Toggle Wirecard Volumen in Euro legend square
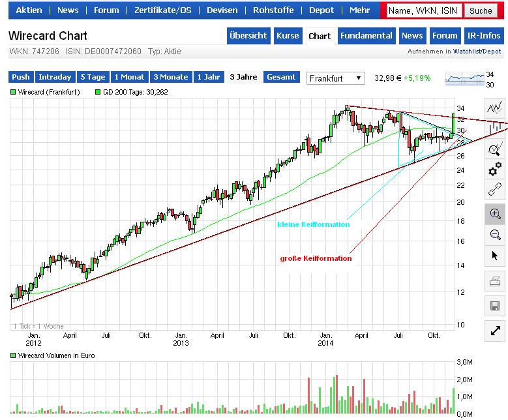Image resolution: width=508 pixels, height=420 pixels. (x=13, y=355)
